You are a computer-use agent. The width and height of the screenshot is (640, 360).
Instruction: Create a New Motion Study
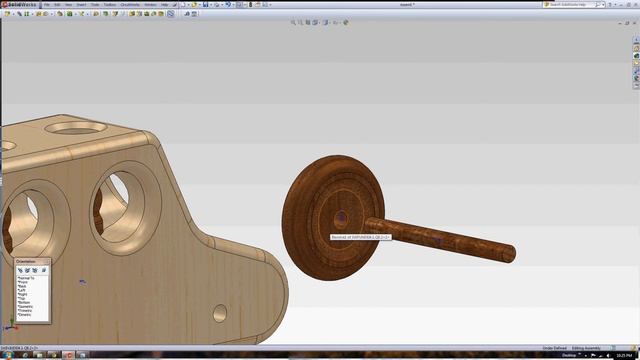click(x=96, y=14)
